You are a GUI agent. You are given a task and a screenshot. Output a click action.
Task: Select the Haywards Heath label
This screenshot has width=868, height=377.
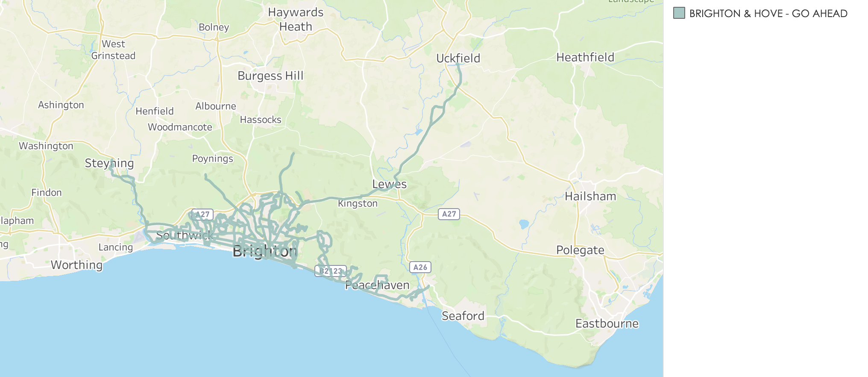(x=296, y=20)
